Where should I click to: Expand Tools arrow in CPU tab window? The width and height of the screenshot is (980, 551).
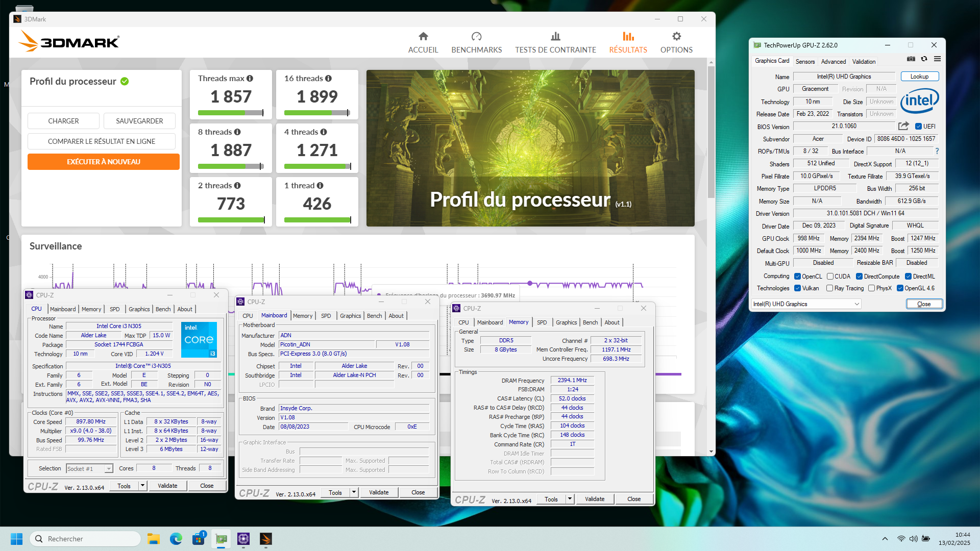[143, 486]
